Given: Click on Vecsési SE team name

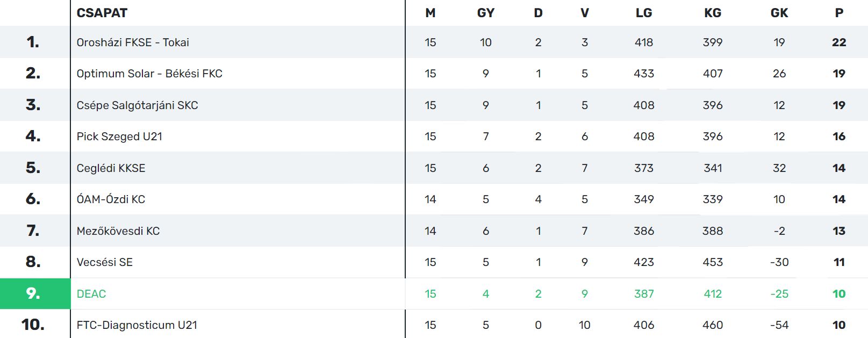Looking at the screenshot, I should tap(104, 262).
